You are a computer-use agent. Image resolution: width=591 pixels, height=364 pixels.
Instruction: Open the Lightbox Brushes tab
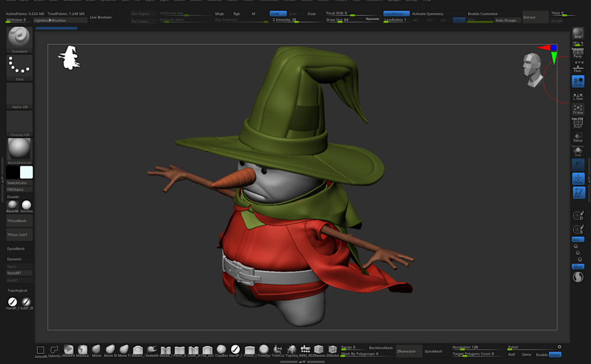point(50,20)
